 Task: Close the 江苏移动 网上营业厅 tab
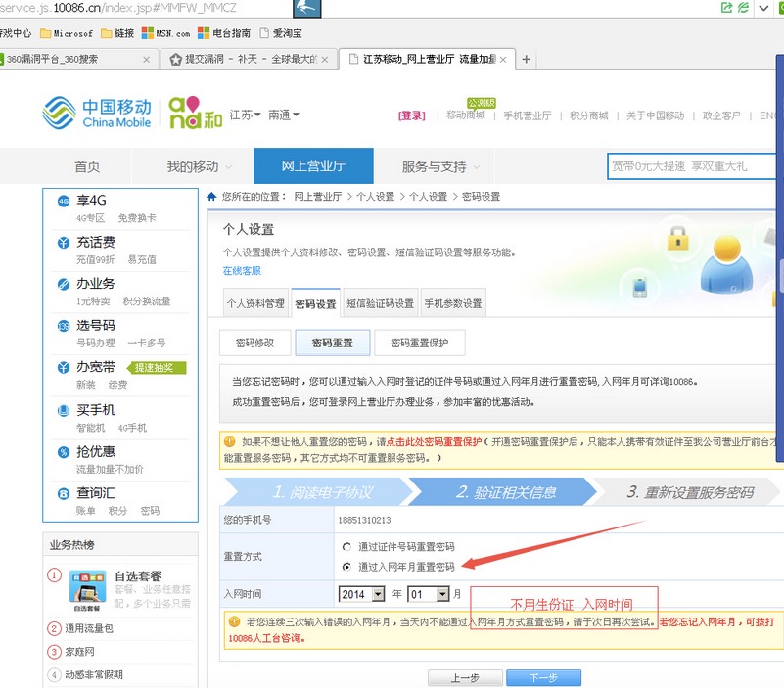click(503, 60)
